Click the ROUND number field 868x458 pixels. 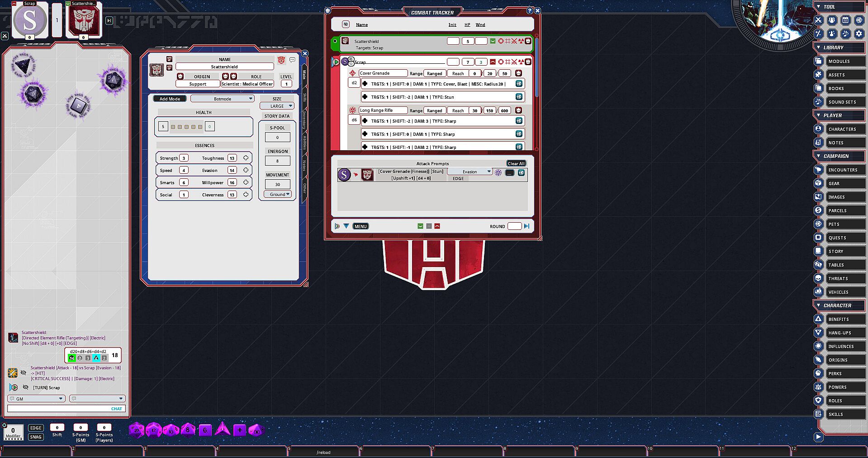515,226
